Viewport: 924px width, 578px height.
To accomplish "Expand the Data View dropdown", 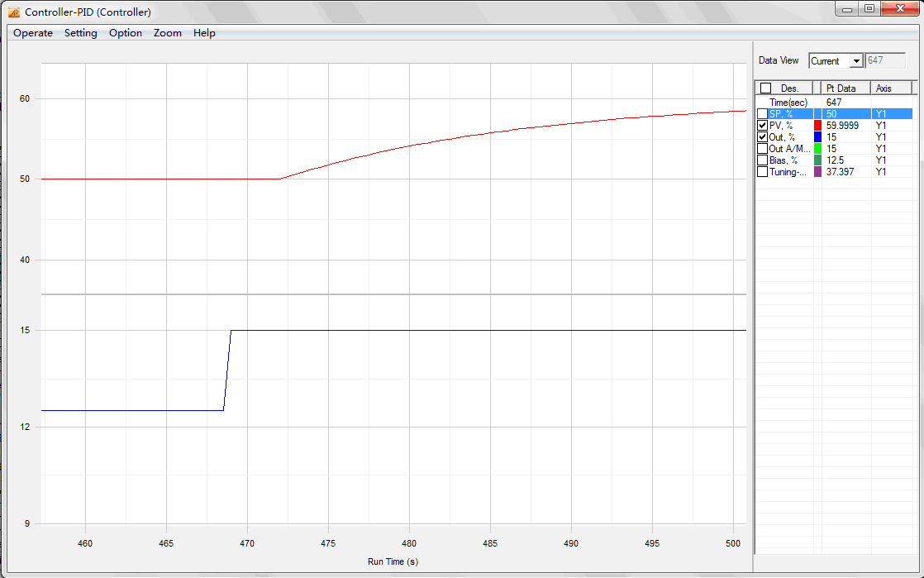I will (857, 60).
